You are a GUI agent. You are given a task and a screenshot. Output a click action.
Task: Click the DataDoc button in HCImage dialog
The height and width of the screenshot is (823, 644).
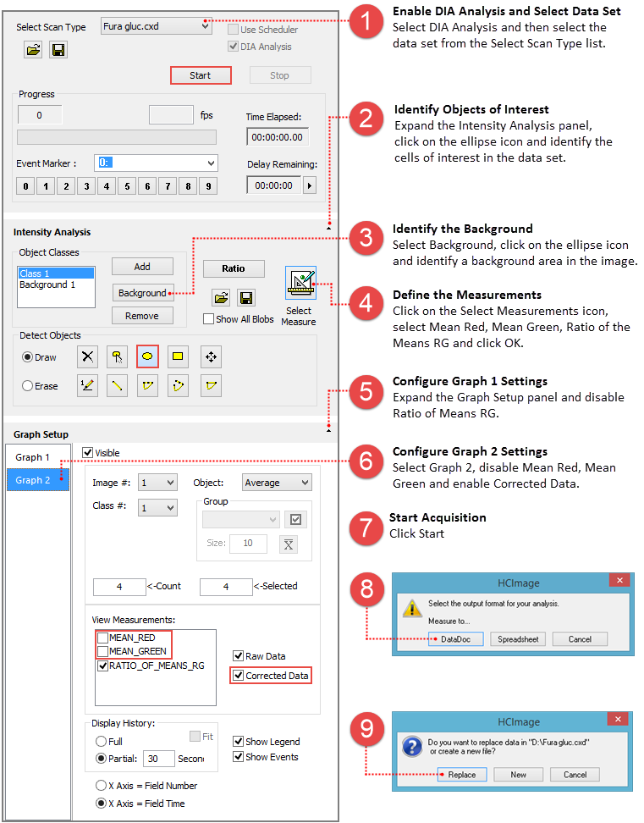[454, 639]
